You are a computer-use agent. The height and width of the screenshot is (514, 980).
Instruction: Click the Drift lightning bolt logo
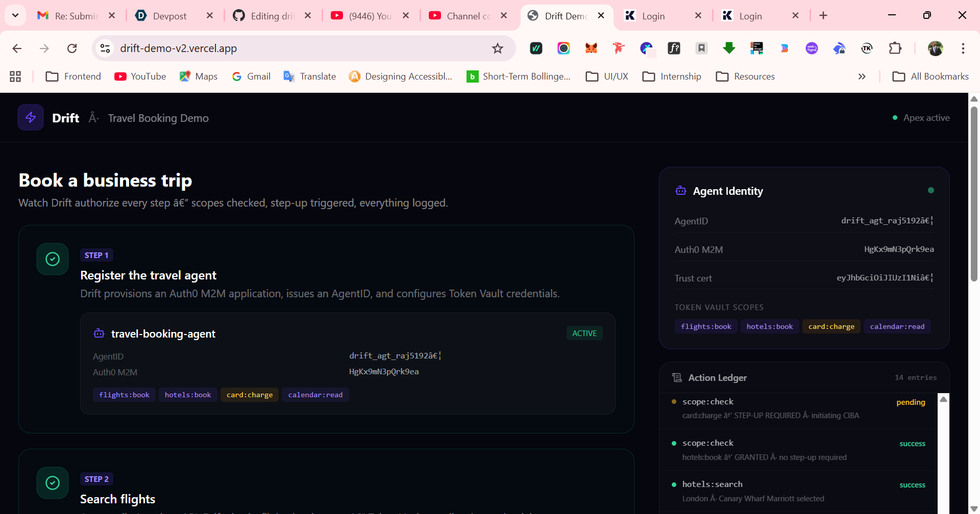click(31, 117)
